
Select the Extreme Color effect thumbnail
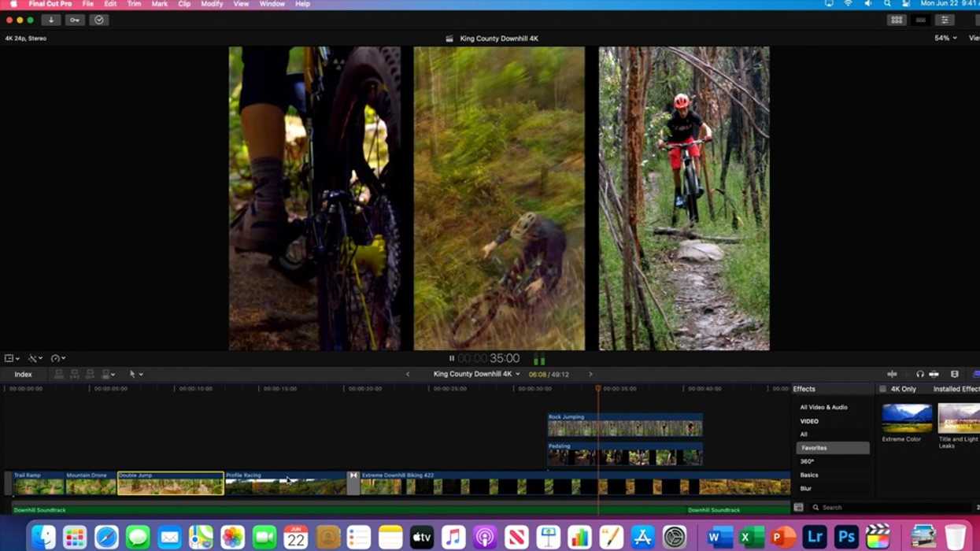[907, 418]
